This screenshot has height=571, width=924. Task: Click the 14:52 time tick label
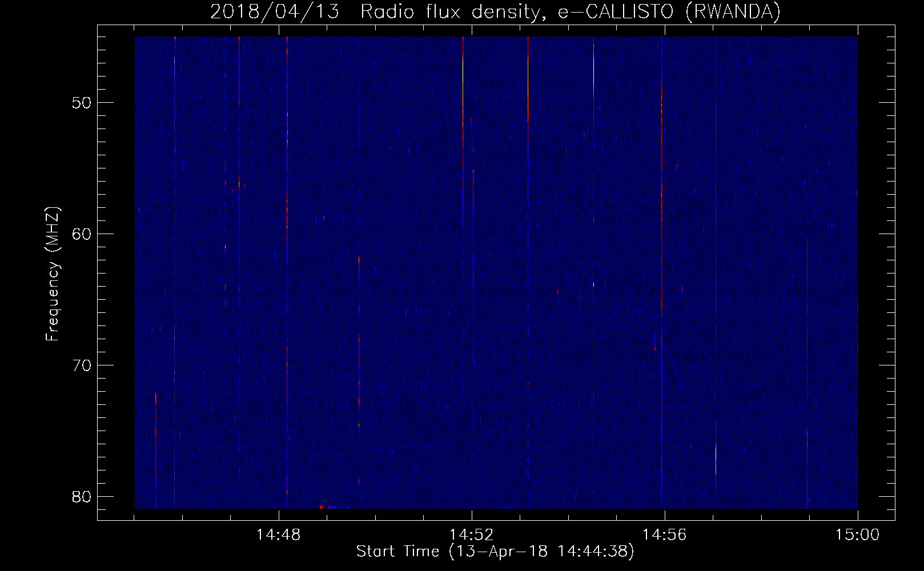[x=471, y=535]
